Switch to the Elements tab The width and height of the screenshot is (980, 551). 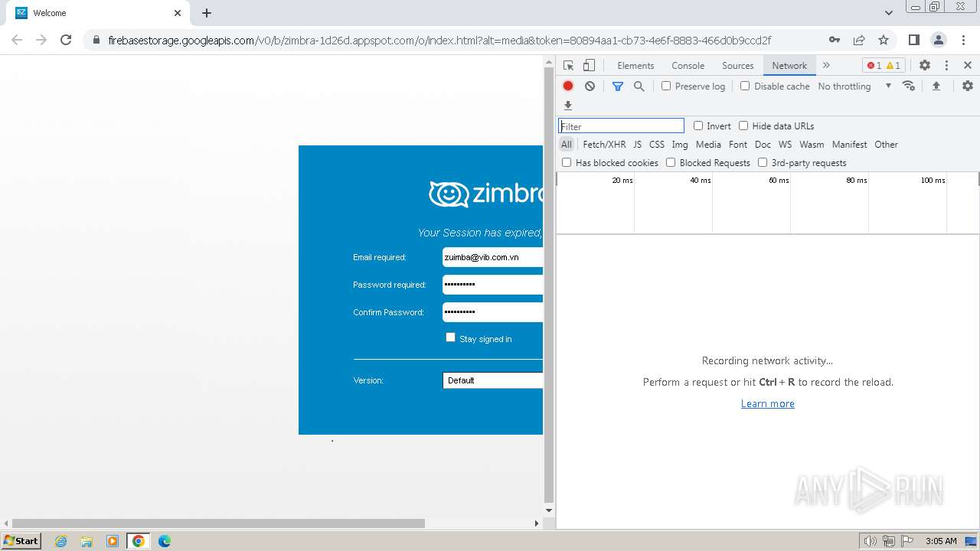[635, 66]
